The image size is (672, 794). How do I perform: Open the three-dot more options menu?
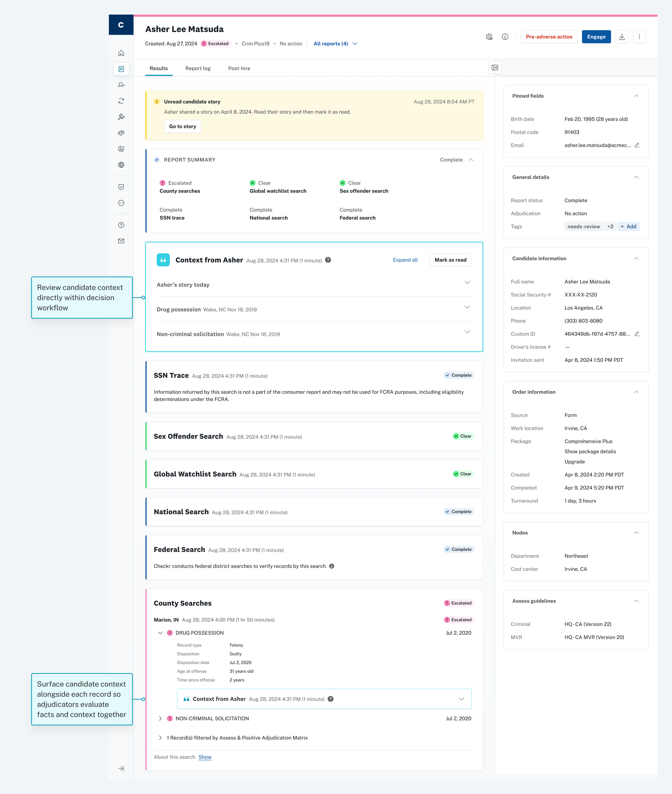[639, 37]
